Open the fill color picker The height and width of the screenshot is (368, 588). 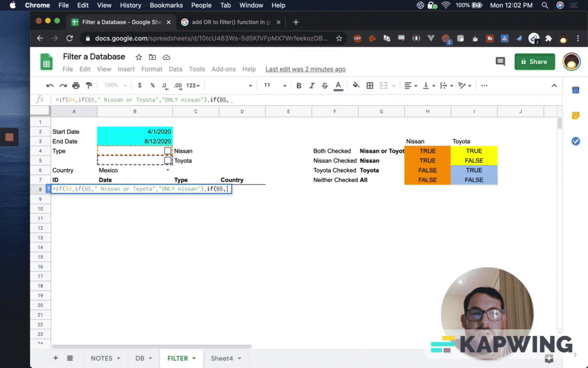tap(356, 86)
